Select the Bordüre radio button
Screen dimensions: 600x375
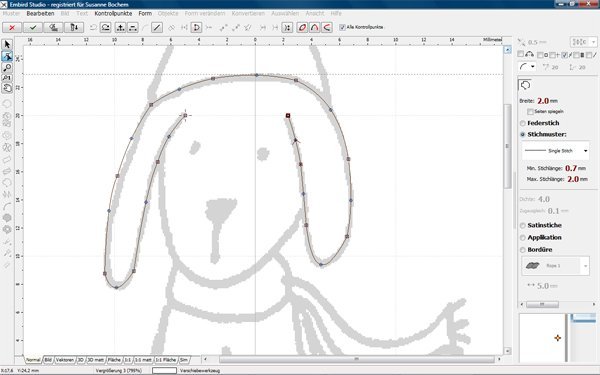(x=523, y=250)
